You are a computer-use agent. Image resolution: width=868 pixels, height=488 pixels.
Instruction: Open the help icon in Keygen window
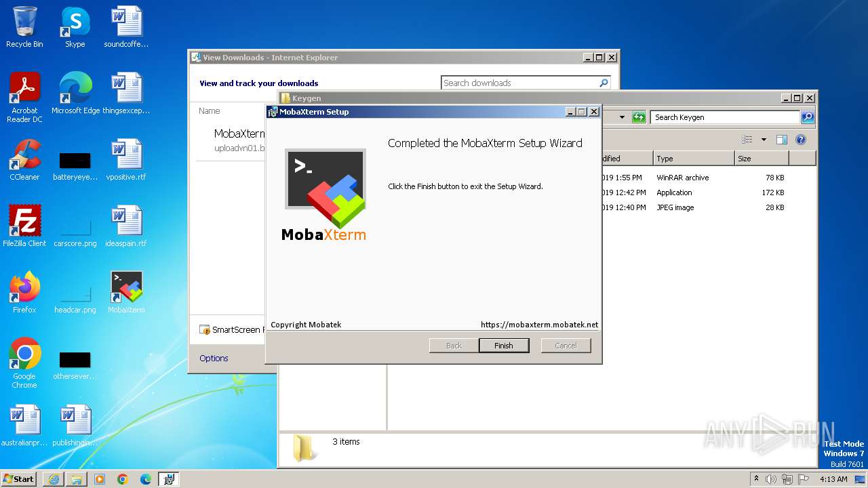coord(801,140)
